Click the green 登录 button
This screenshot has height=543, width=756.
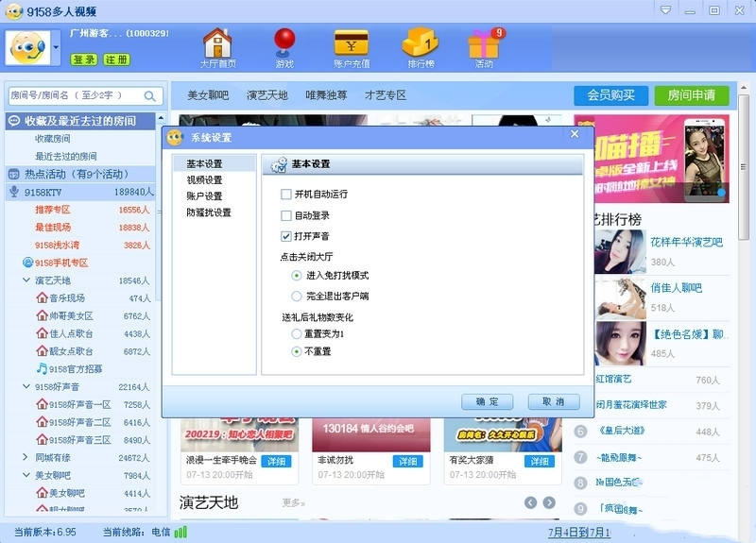(x=84, y=59)
